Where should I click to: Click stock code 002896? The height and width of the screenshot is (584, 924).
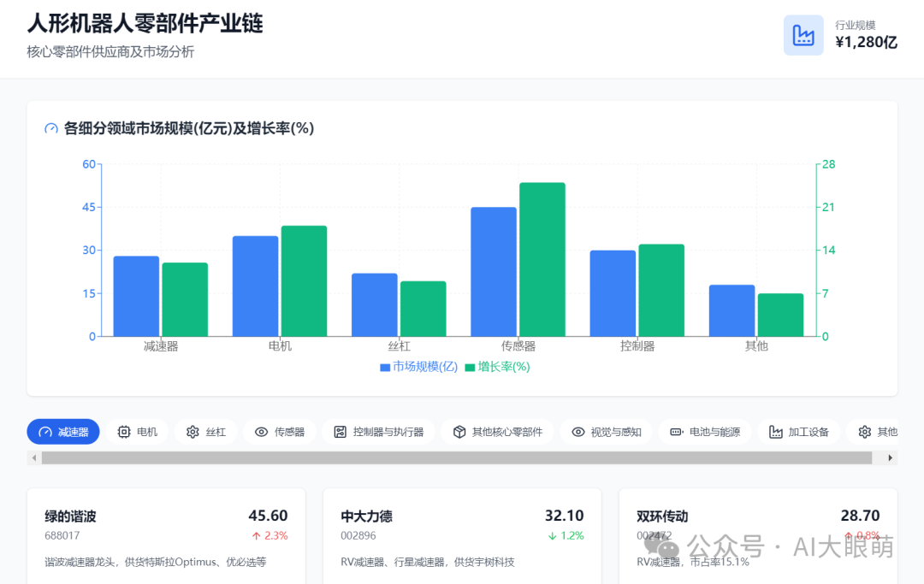358,536
